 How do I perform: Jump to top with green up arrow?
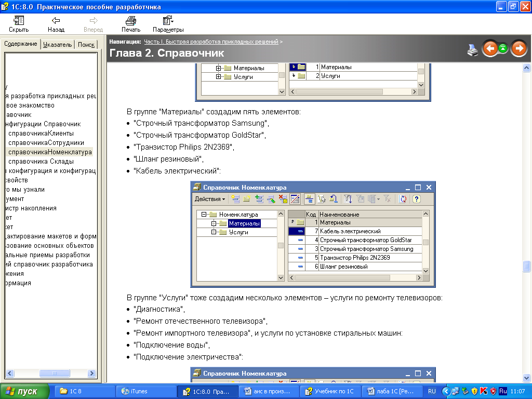click(x=503, y=49)
